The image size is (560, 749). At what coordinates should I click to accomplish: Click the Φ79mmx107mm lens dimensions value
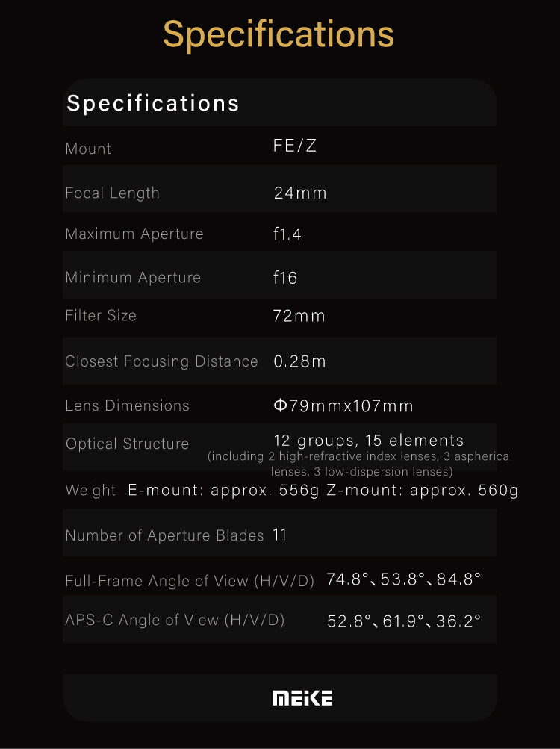(343, 406)
